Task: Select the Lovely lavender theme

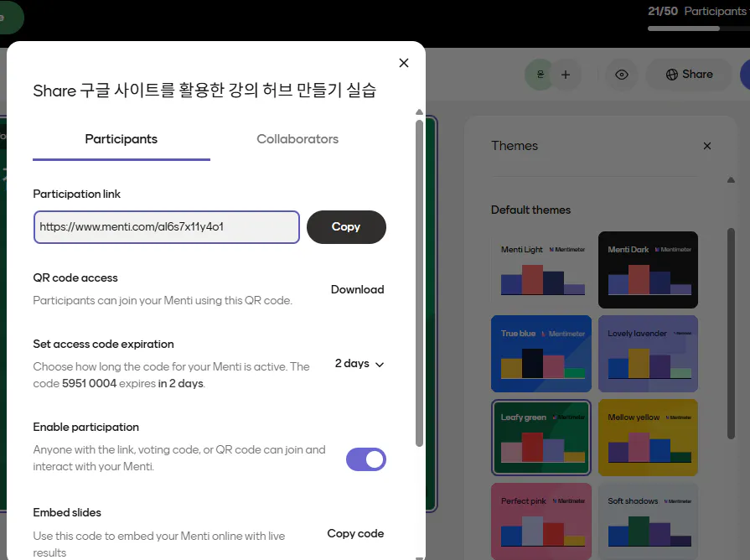Action: pyautogui.click(x=648, y=354)
